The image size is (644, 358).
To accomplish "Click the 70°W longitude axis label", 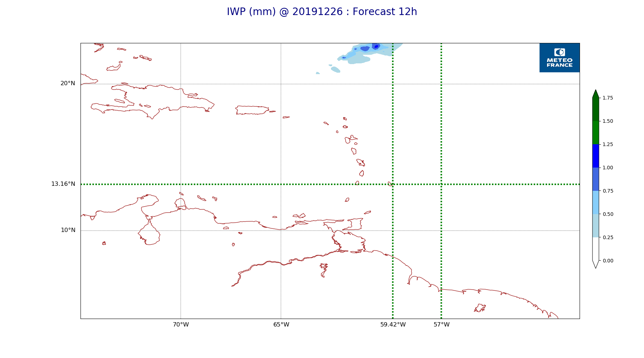I will pyautogui.click(x=181, y=325).
